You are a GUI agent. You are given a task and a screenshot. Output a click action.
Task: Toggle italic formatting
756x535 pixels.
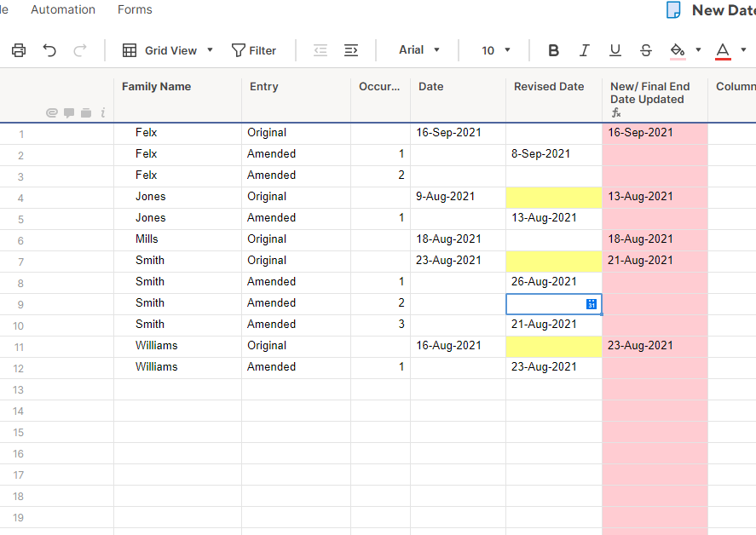(584, 50)
